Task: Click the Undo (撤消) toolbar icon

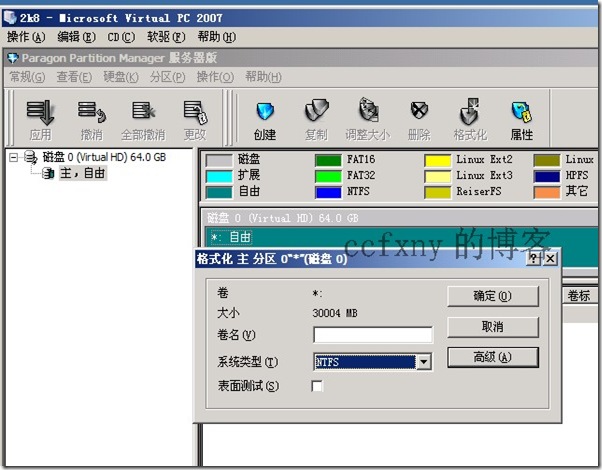Action: [x=92, y=113]
